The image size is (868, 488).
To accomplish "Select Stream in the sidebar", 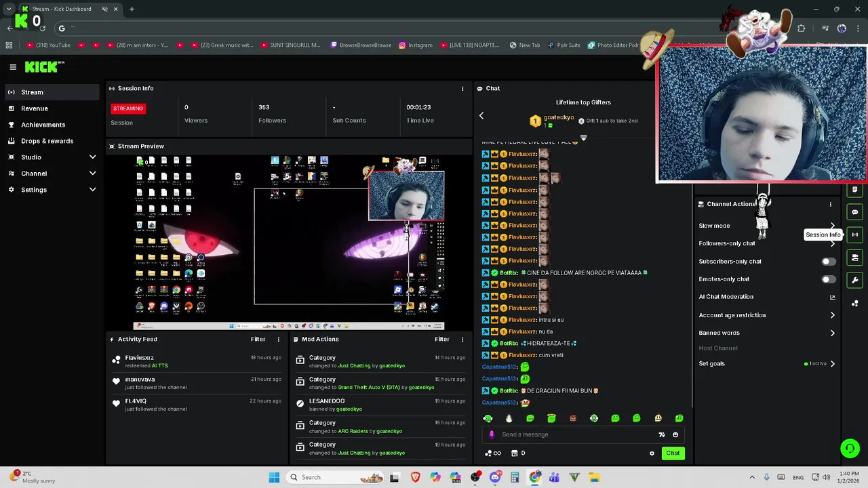I will pos(52,92).
